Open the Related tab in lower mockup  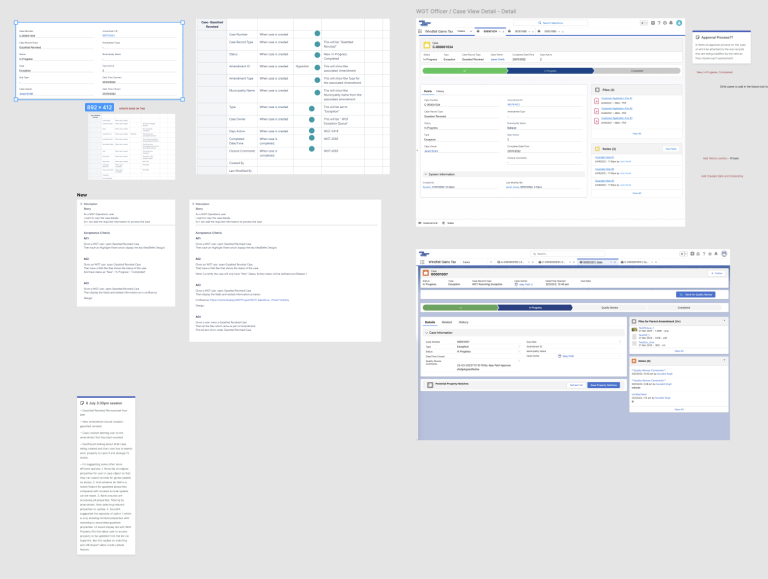447,322
